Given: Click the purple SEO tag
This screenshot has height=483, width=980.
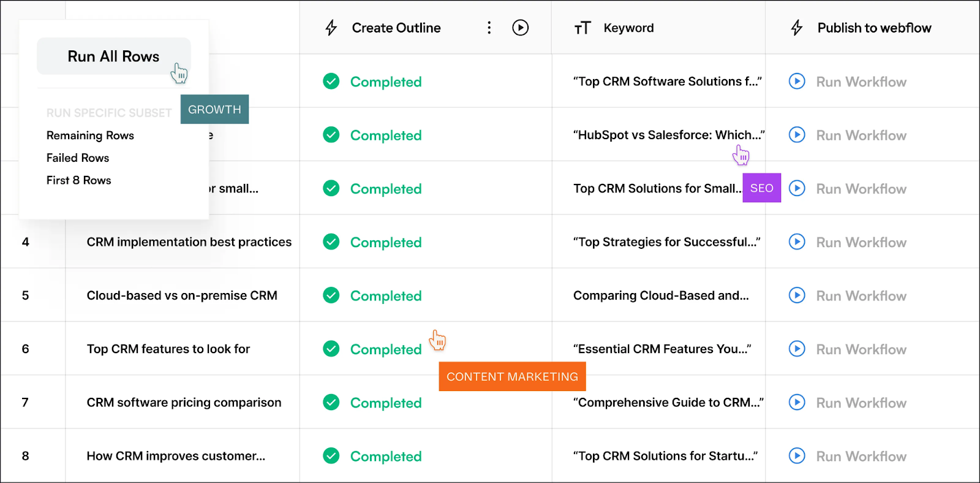Looking at the screenshot, I should tap(761, 188).
